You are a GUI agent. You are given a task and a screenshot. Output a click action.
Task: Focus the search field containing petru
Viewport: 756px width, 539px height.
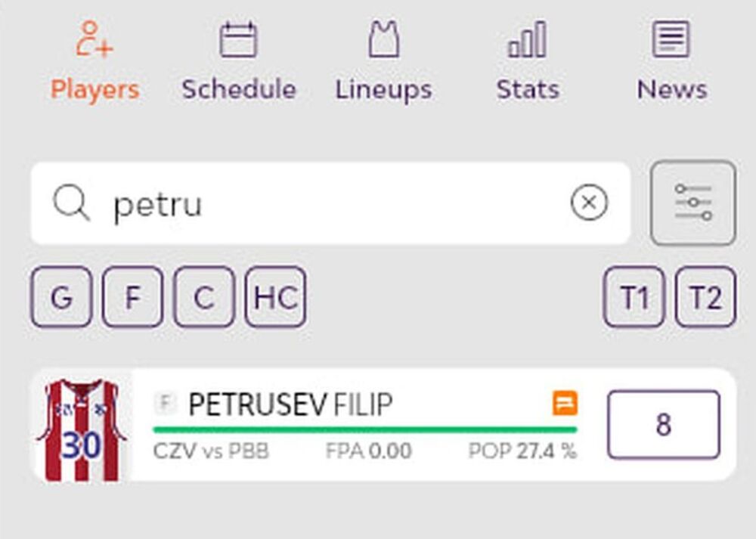coord(333,203)
